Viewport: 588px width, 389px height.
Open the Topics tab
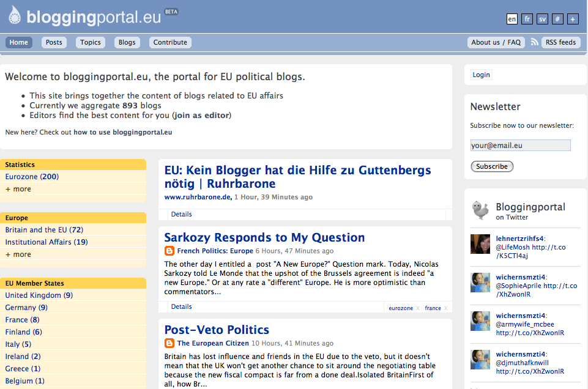click(91, 42)
